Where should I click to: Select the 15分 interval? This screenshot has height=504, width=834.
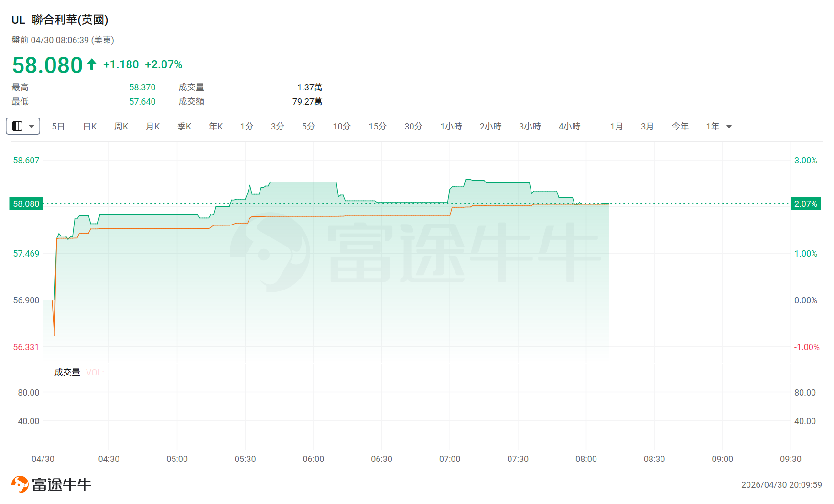[x=378, y=127]
